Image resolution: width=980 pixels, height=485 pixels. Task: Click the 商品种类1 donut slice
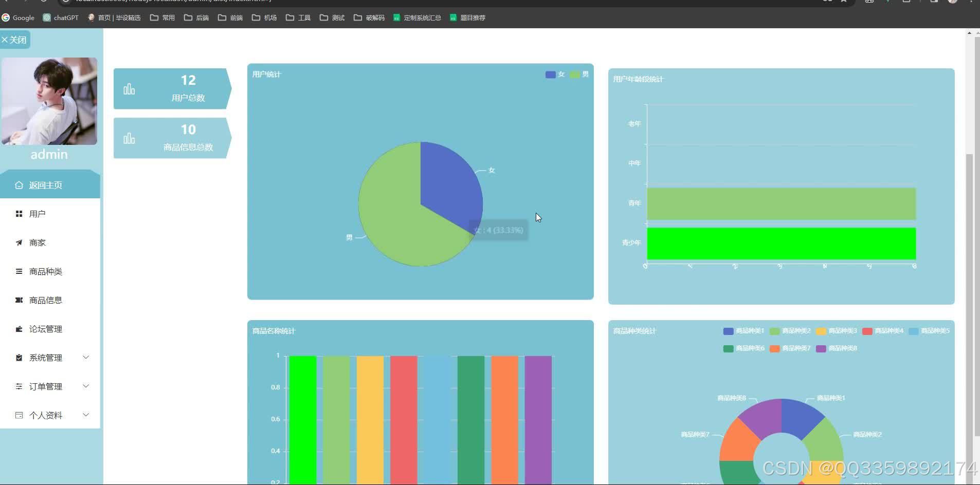800,417
